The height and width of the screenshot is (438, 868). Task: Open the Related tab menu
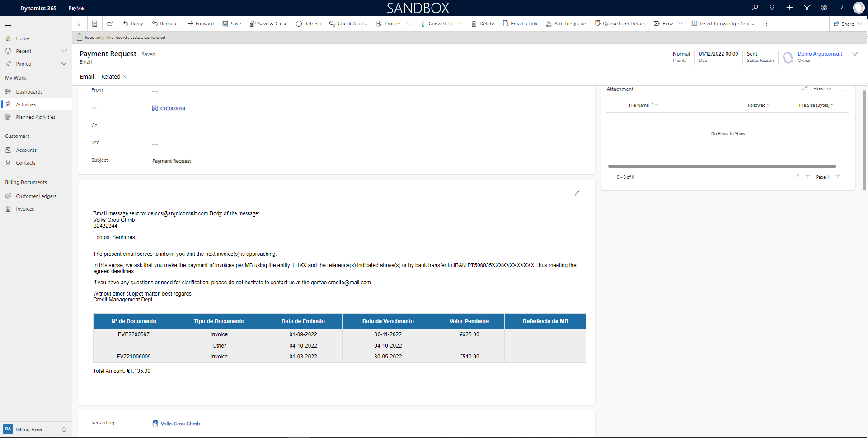[x=114, y=77]
